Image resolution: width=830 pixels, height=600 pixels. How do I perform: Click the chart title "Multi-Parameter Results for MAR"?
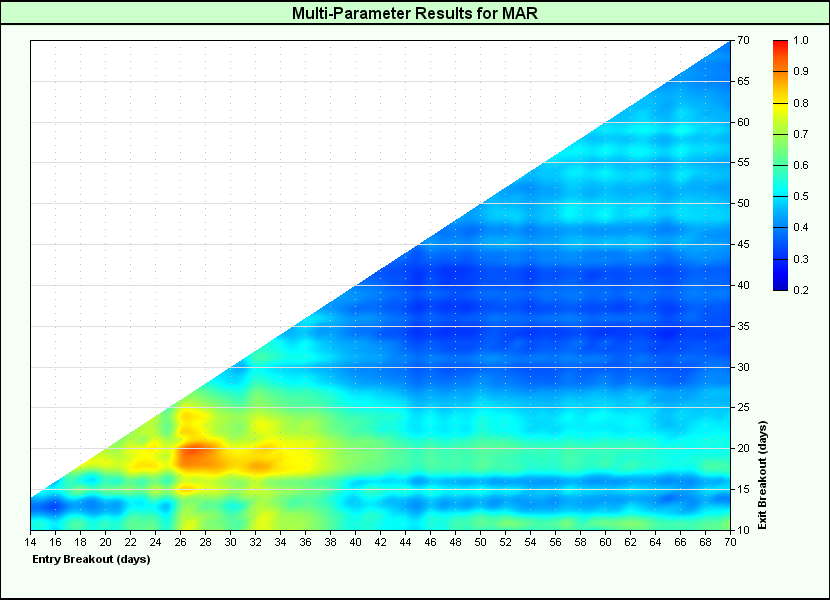click(415, 13)
